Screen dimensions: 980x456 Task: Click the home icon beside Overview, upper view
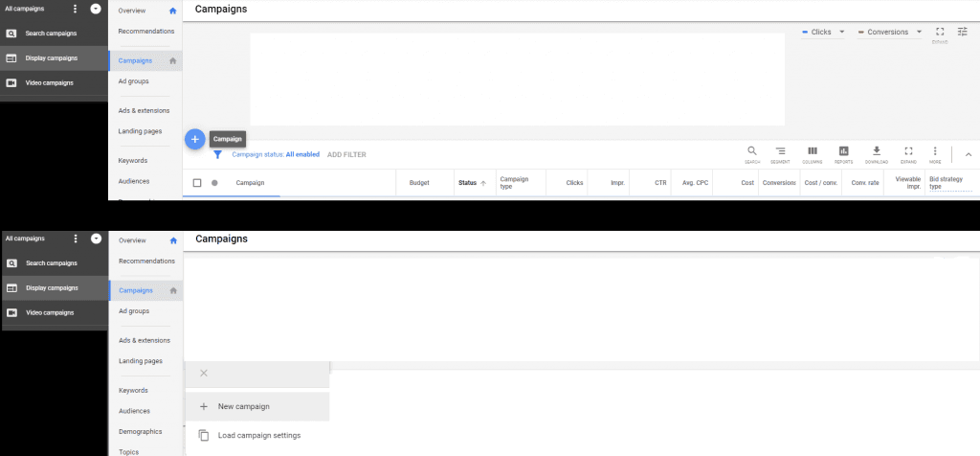[x=173, y=11]
